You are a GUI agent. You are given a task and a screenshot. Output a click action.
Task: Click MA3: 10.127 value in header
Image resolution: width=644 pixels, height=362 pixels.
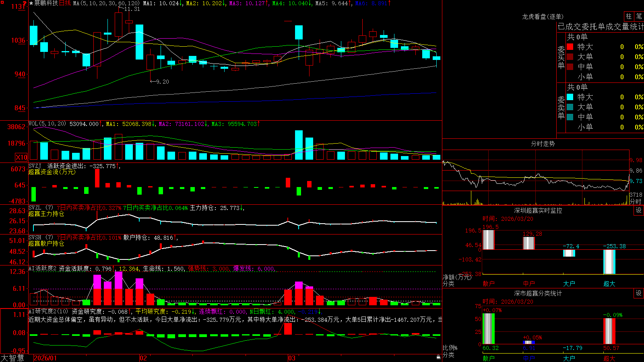pyautogui.click(x=248, y=3)
